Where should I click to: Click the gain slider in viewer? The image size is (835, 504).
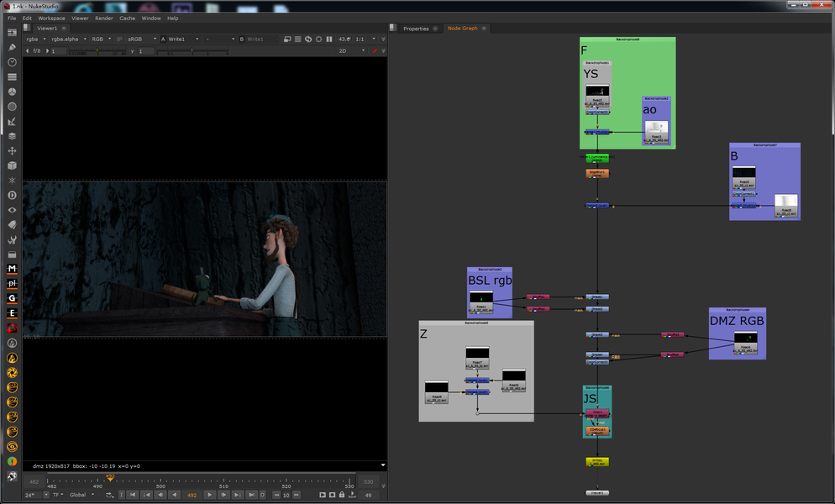pos(97,52)
